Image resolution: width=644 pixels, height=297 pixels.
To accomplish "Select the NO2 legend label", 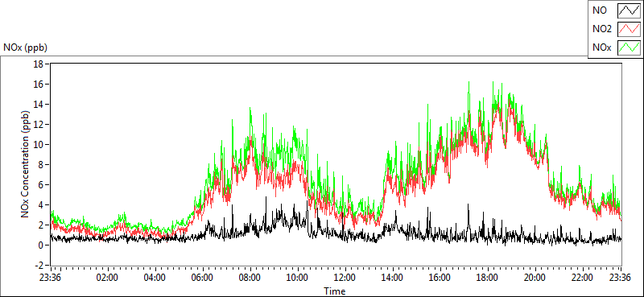I will [601, 29].
